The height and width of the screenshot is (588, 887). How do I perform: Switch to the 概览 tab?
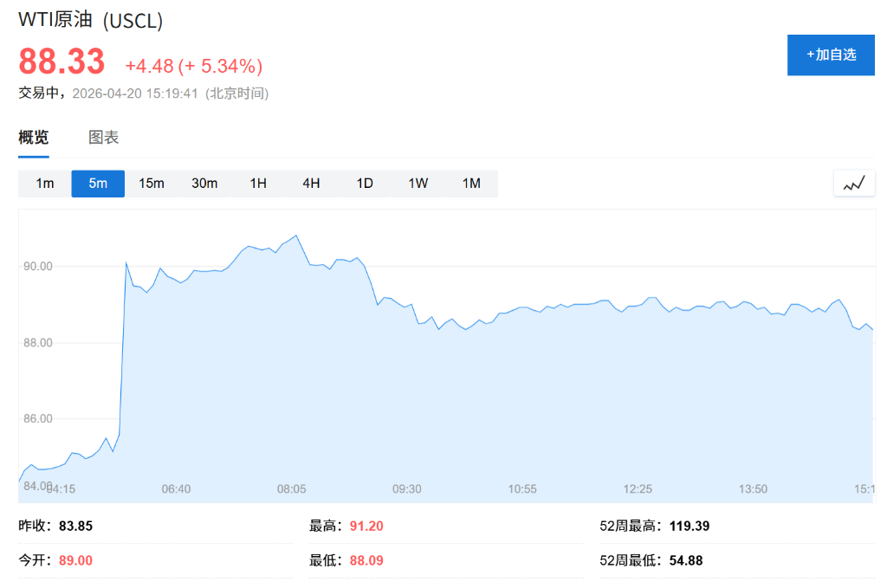coord(34,137)
